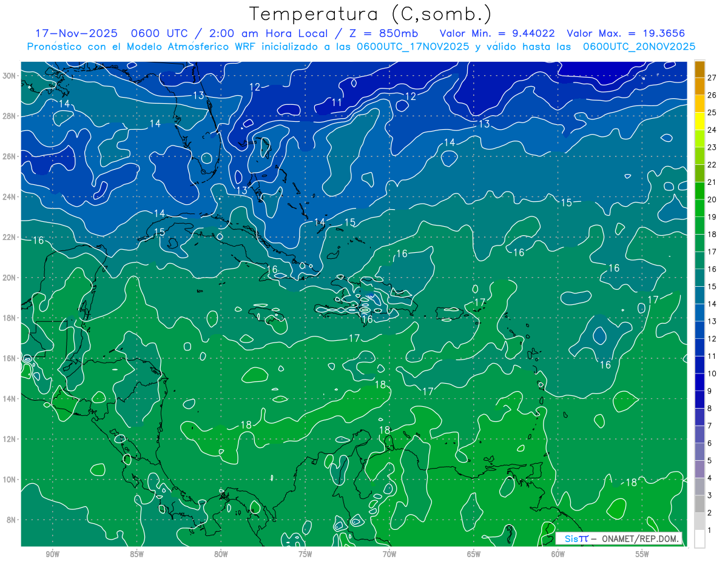The height and width of the screenshot is (562, 728).
Task: Click the 'Temperatura (C,somb.)' map title
Action: coord(371,14)
